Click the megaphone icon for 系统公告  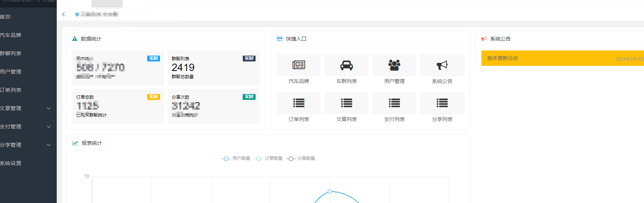[x=442, y=65]
